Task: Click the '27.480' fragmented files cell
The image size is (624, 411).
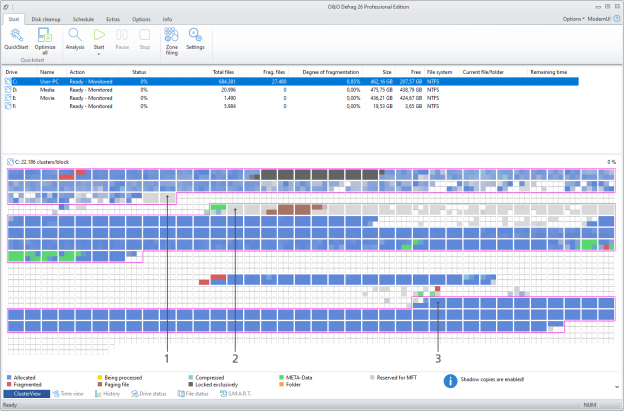Action: (278, 82)
